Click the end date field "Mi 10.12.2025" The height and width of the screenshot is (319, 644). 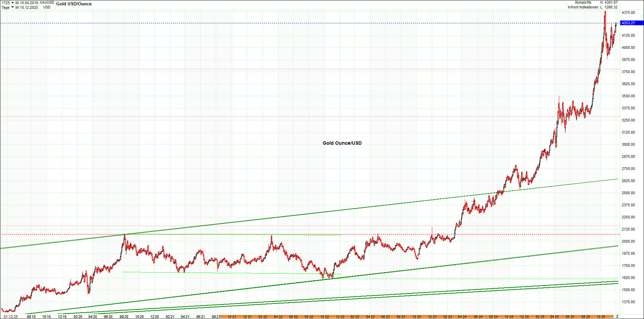pos(27,7)
